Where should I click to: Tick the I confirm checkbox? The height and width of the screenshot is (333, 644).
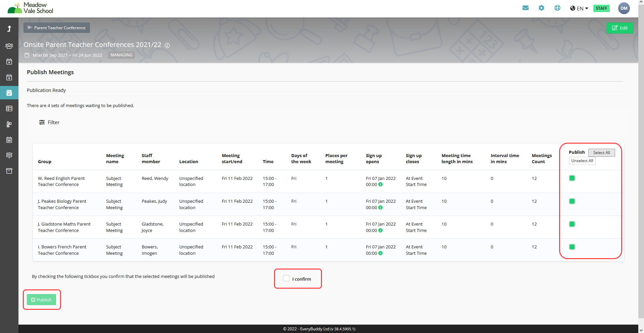click(x=286, y=278)
